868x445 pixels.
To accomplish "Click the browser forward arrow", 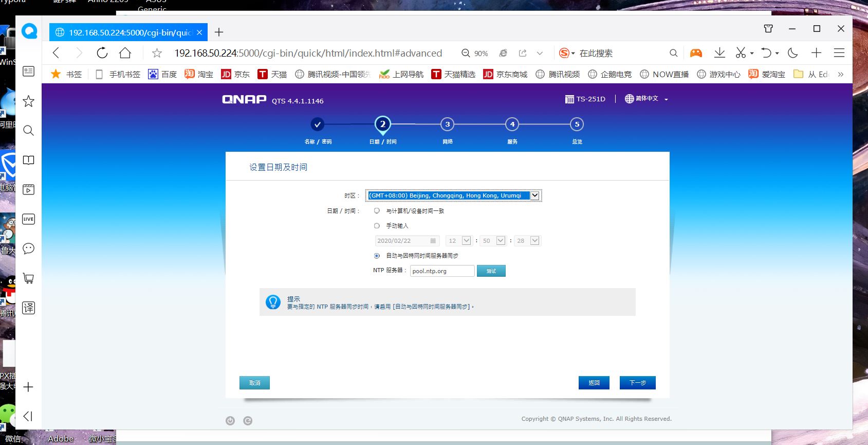I will pyautogui.click(x=79, y=52).
